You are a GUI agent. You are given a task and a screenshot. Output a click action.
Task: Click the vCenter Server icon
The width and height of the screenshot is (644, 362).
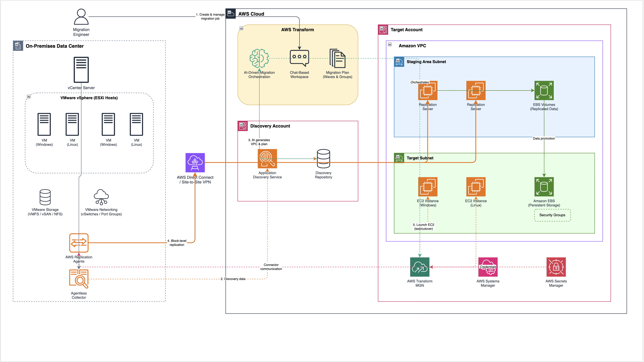81,70
